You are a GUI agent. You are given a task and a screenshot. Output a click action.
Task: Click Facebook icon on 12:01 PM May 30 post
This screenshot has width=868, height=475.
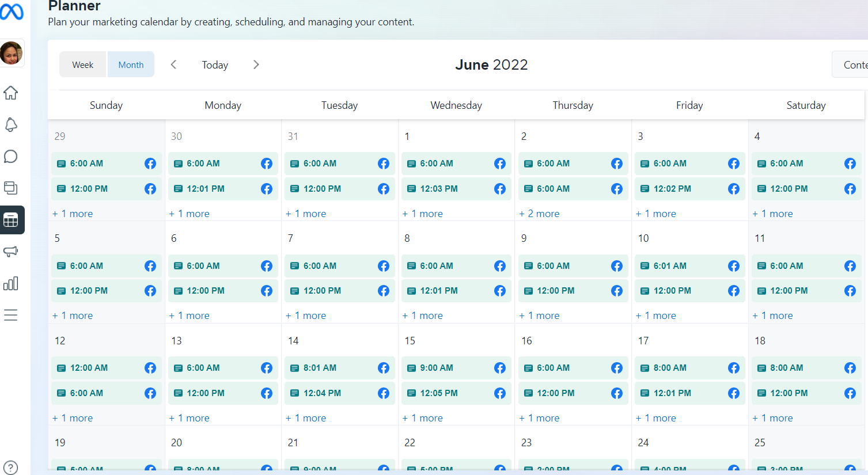pyautogui.click(x=267, y=189)
